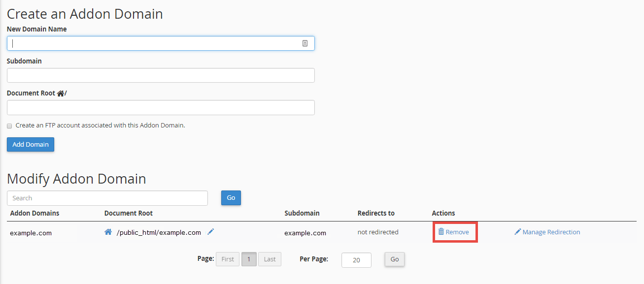Click the Go button beside Per Page
This screenshot has height=284, width=644.
(x=395, y=259)
